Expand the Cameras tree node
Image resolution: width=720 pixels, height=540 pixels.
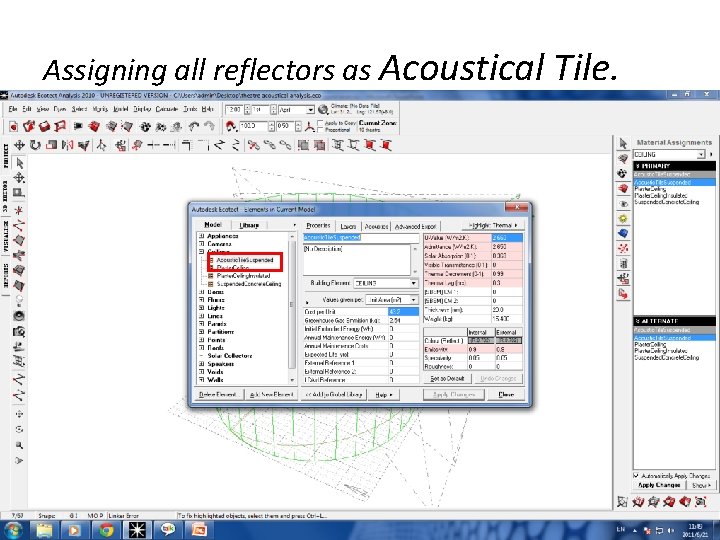click(x=201, y=244)
